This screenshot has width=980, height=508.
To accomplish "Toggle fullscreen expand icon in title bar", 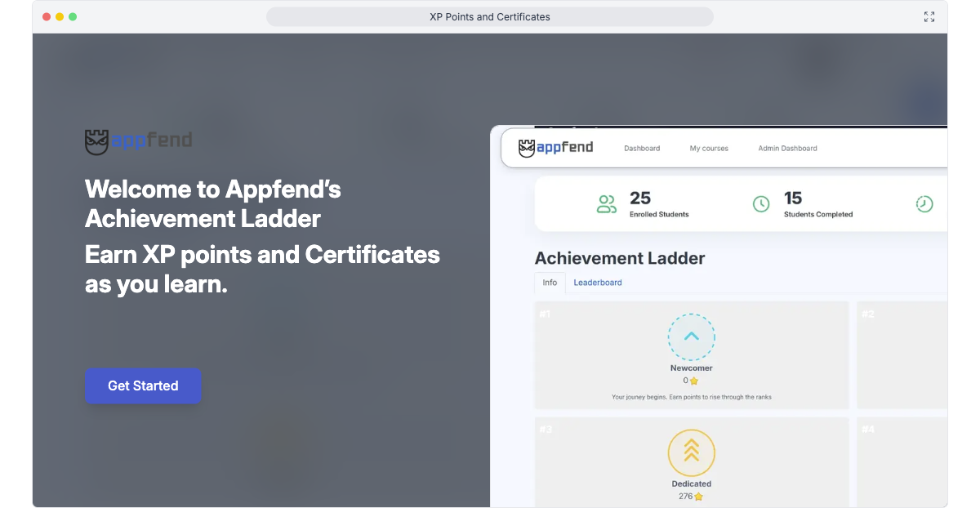I will (929, 16).
